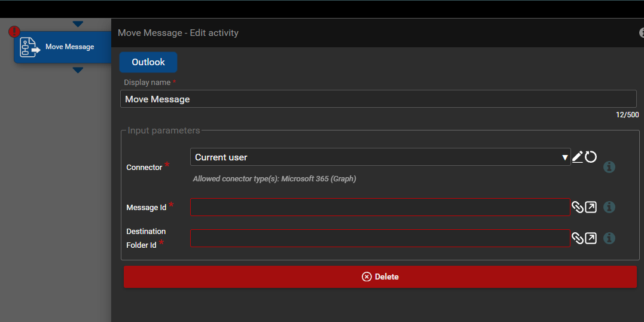Click the red error badge on Move Message
The width and height of the screenshot is (644, 322).
tap(14, 32)
